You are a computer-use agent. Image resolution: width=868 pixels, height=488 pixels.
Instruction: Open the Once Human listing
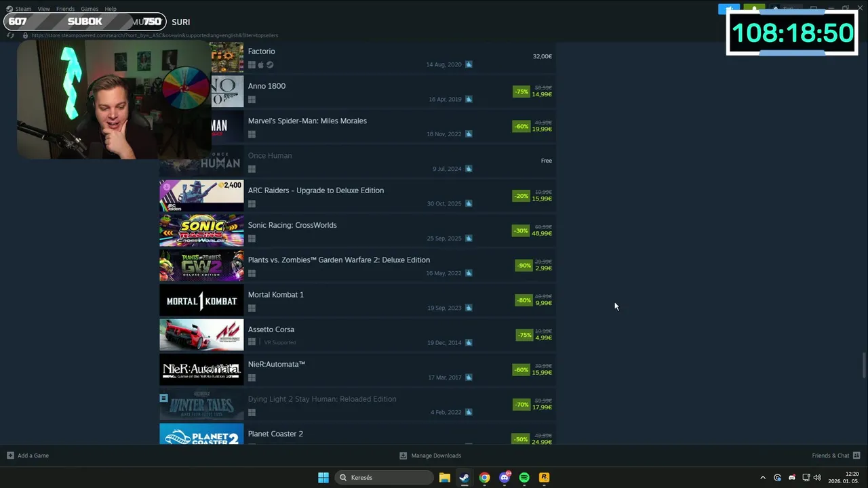[270, 156]
